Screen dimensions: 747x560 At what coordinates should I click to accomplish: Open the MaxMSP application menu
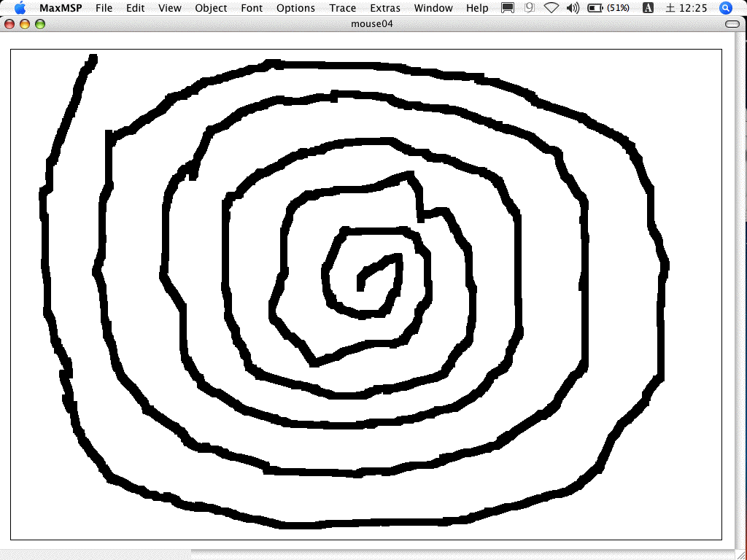(61, 8)
